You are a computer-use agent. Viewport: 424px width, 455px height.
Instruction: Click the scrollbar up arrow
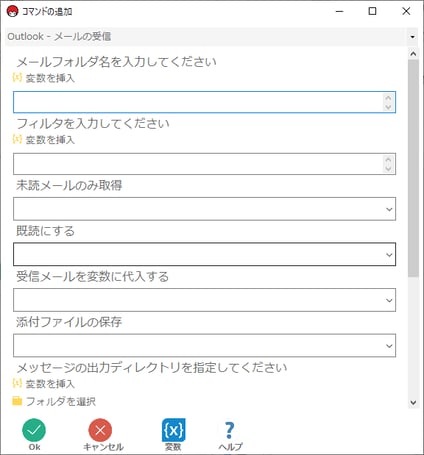413,54
